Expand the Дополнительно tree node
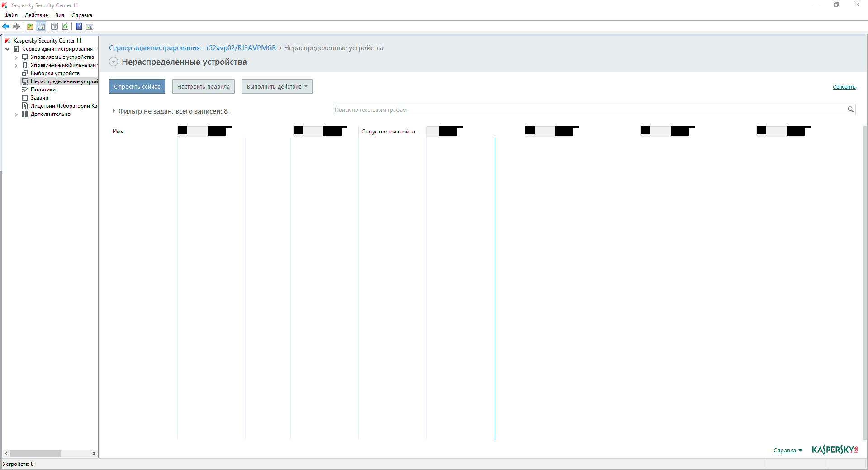This screenshot has width=868, height=470. pyautogui.click(x=16, y=114)
